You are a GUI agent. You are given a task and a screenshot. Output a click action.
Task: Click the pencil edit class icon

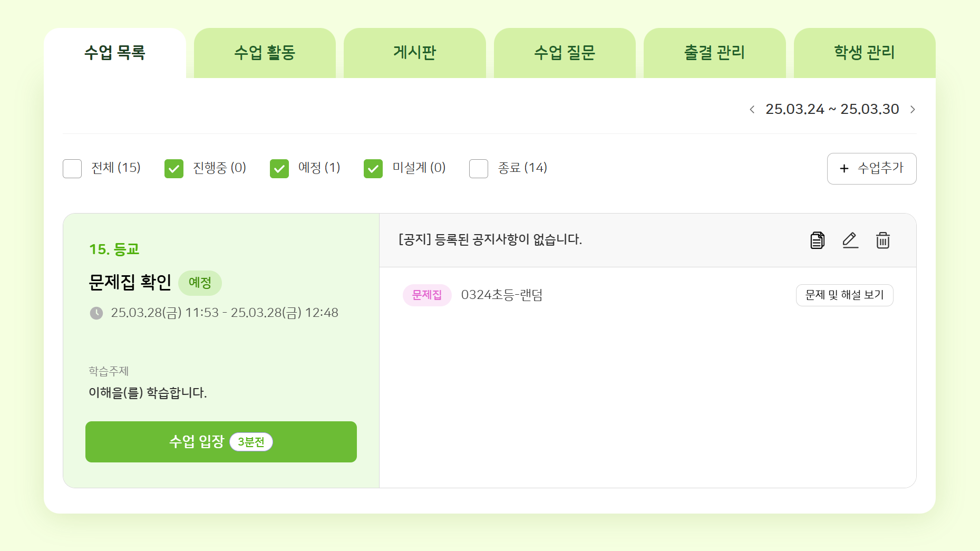[850, 240]
